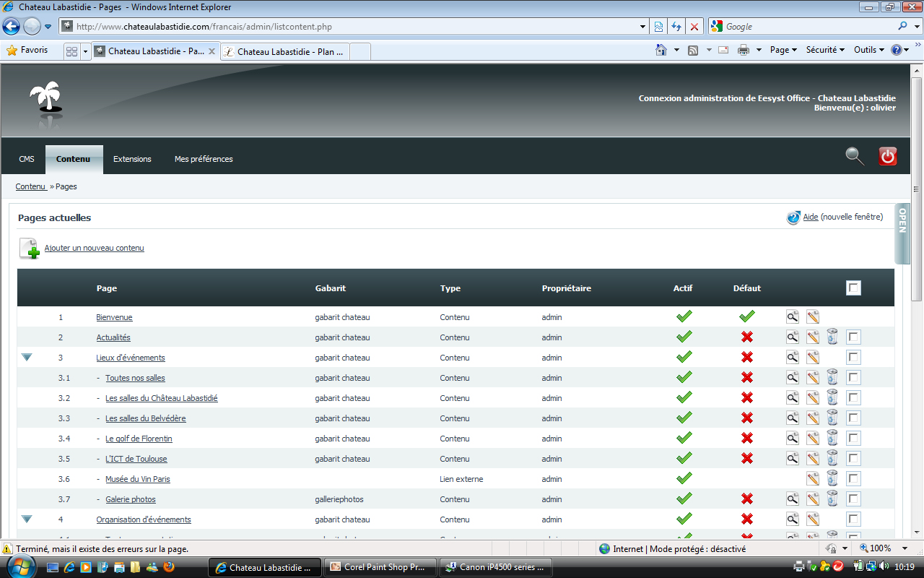Select checkbox for Le golf de Florentin

click(854, 438)
